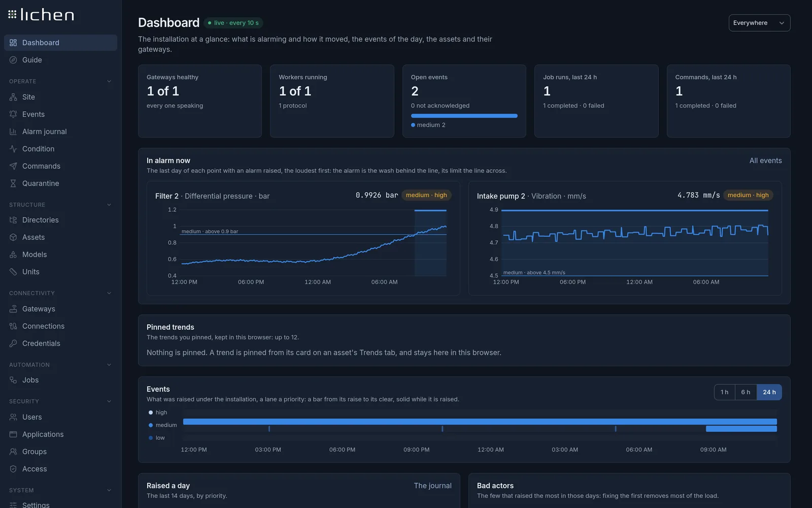812x508 pixels.
Task: Collapse the AUTOMATION section
Action: [x=109, y=365]
